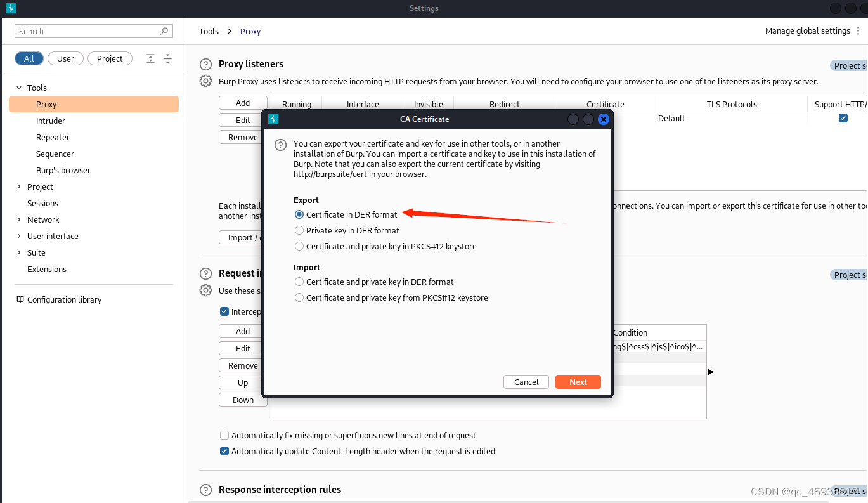Select import Certificate and private key in DER format
The width and height of the screenshot is (868, 503).
point(299,282)
